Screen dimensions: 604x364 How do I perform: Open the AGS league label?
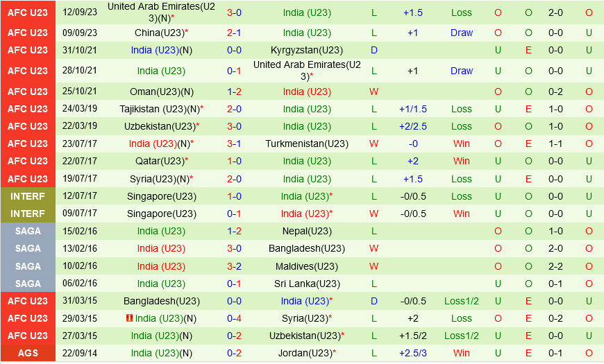(x=28, y=353)
